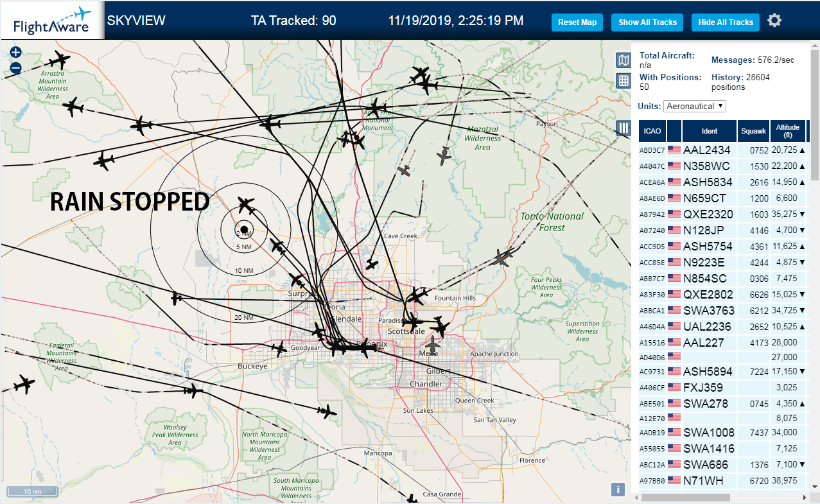This screenshot has height=504, width=820.
Task: Click the table's horizontal scrollbar
Action: (685, 498)
